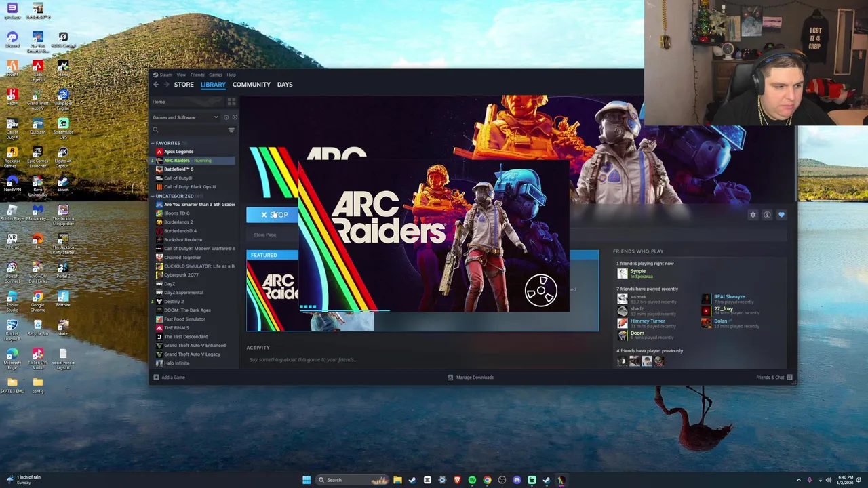The height and width of the screenshot is (488, 868).
Task: Click the Stop game button
Action: coord(273,215)
